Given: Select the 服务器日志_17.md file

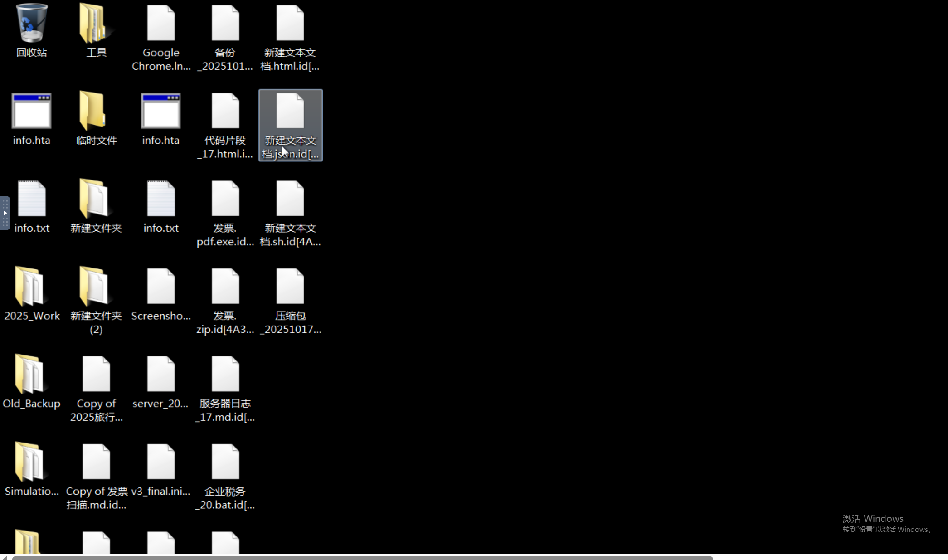Looking at the screenshot, I should 225,374.
